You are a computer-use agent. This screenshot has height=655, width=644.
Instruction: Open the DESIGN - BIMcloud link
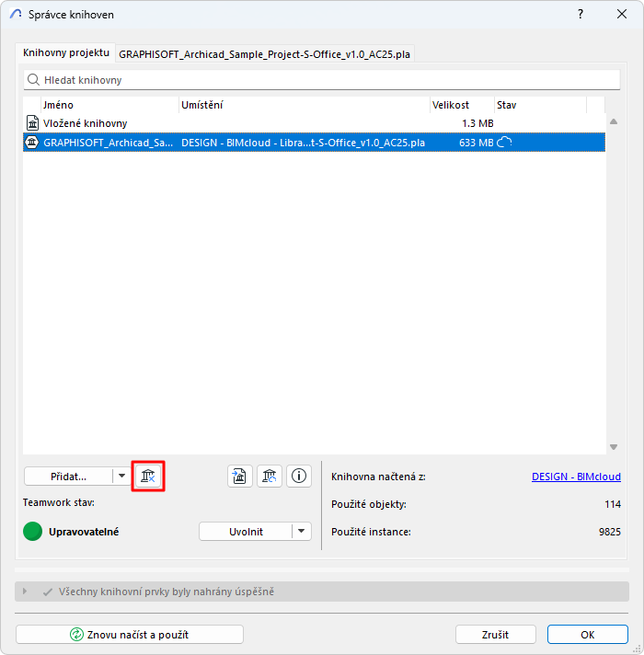click(576, 477)
